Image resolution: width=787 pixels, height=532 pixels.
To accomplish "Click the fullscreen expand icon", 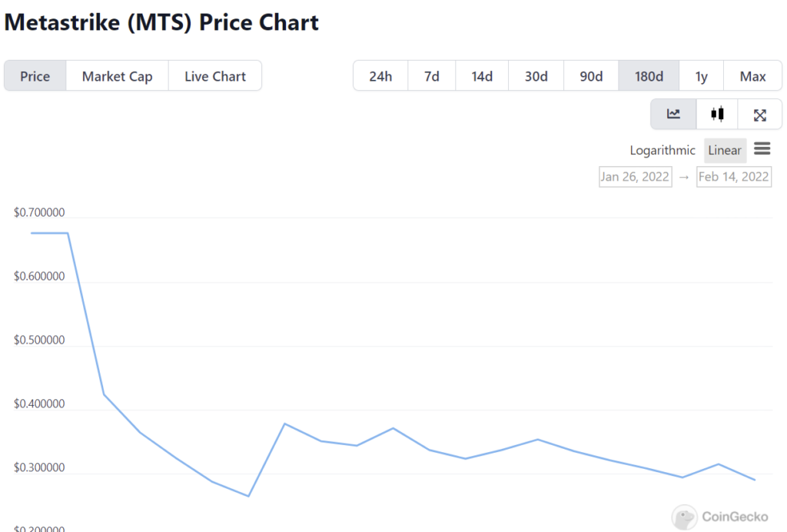I will pos(759,115).
